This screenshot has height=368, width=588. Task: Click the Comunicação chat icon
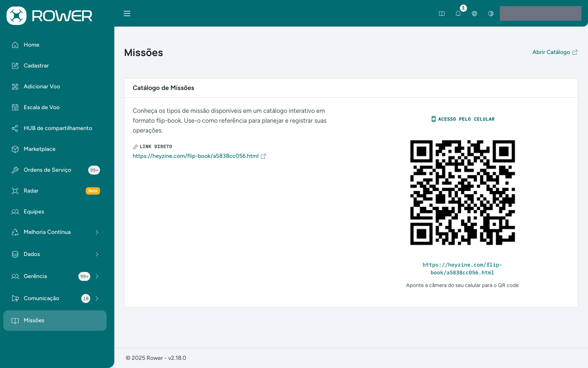tap(15, 298)
